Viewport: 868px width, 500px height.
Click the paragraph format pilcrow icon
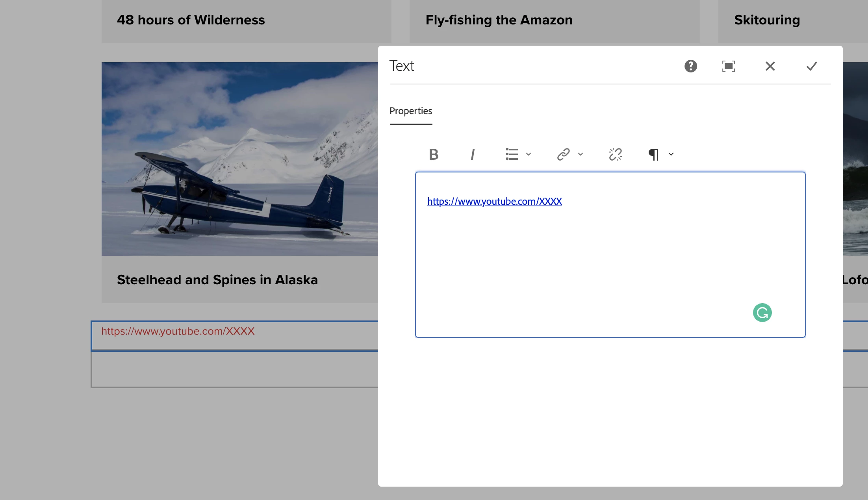tap(653, 154)
